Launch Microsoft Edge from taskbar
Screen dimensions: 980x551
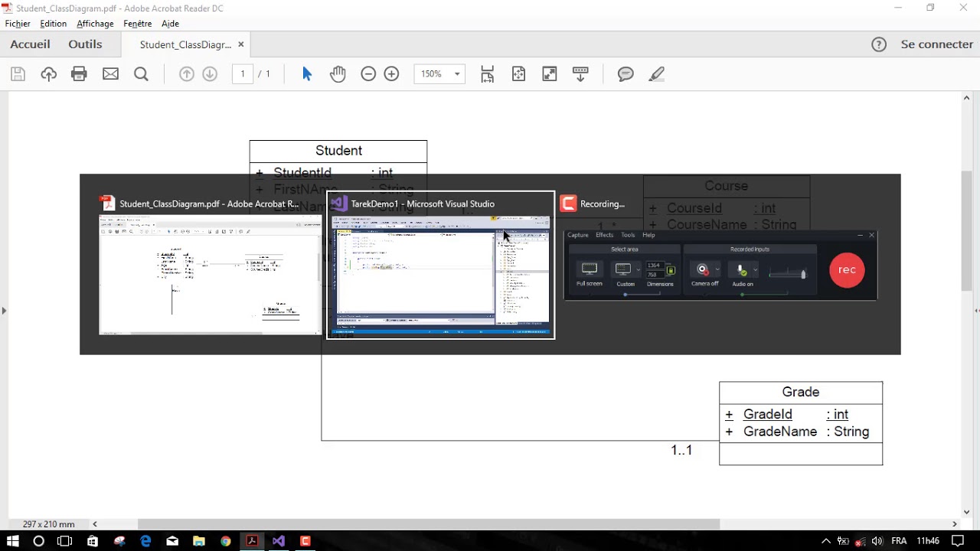[x=145, y=541]
